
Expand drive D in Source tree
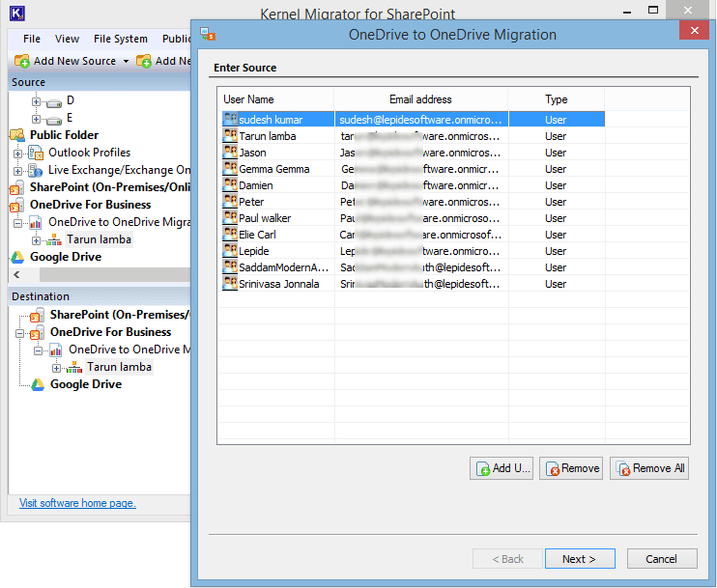click(x=36, y=101)
